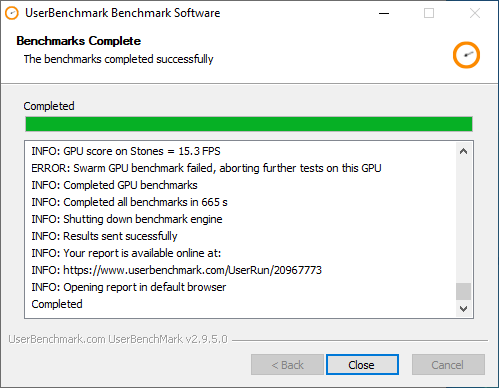The height and width of the screenshot is (388, 499).
Task: Click the log scrollbar down arrow
Action: click(463, 308)
